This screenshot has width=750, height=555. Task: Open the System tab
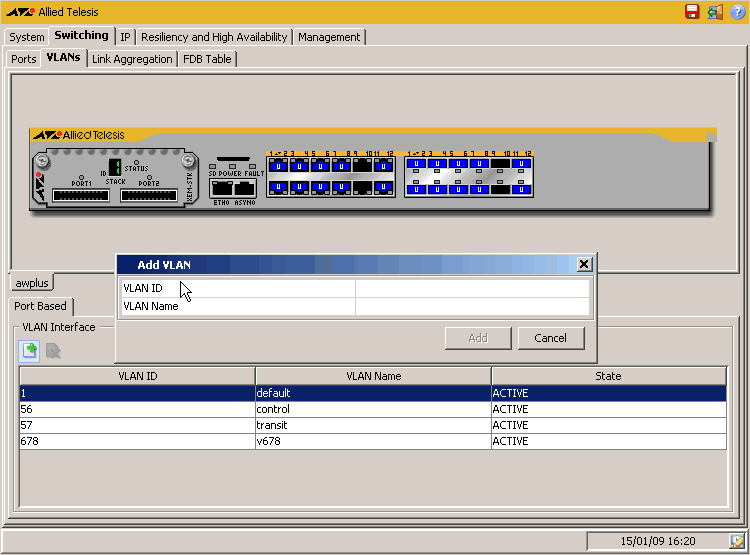tap(27, 37)
